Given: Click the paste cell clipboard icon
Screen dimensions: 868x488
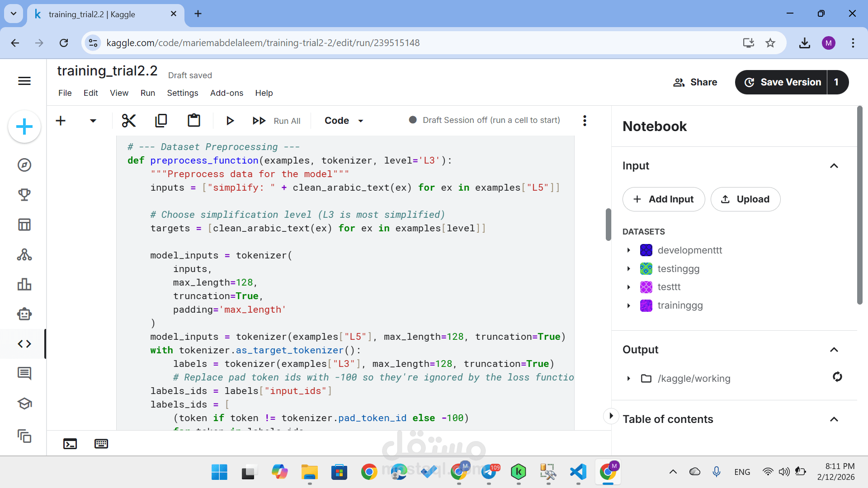Looking at the screenshot, I should click(x=194, y=121).
